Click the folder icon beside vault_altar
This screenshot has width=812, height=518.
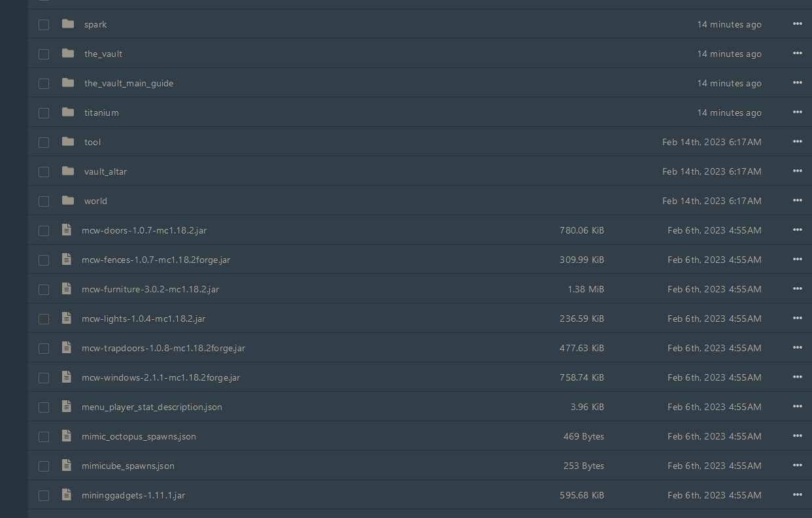[68, 171]
